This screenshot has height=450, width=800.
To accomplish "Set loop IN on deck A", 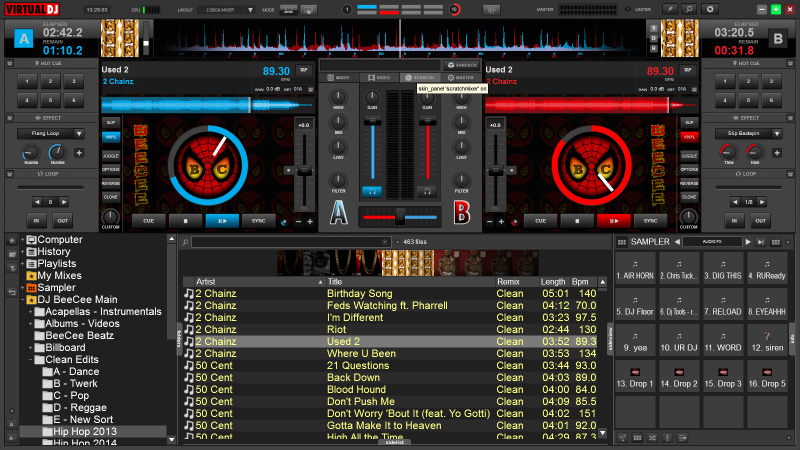I will [36, 221].
